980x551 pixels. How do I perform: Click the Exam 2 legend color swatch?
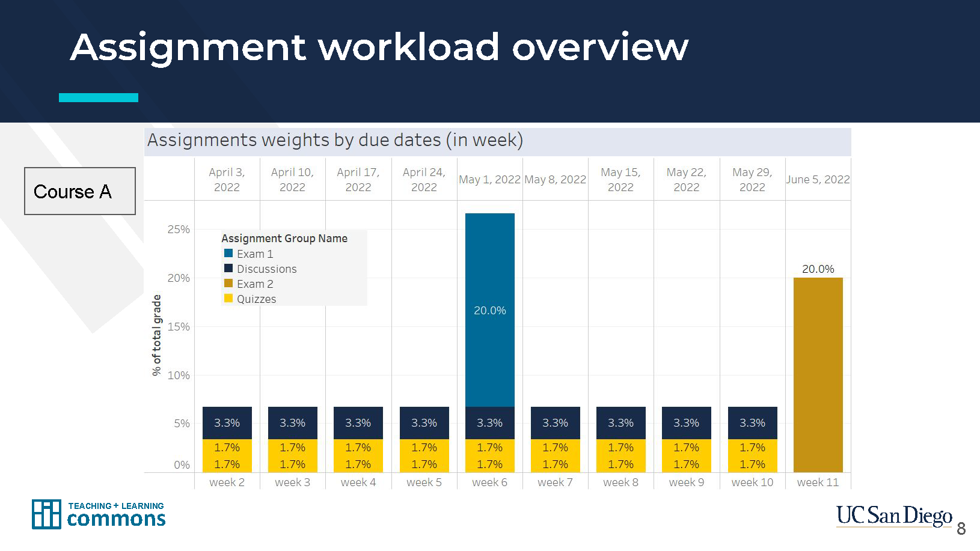[x=228, y=284]
